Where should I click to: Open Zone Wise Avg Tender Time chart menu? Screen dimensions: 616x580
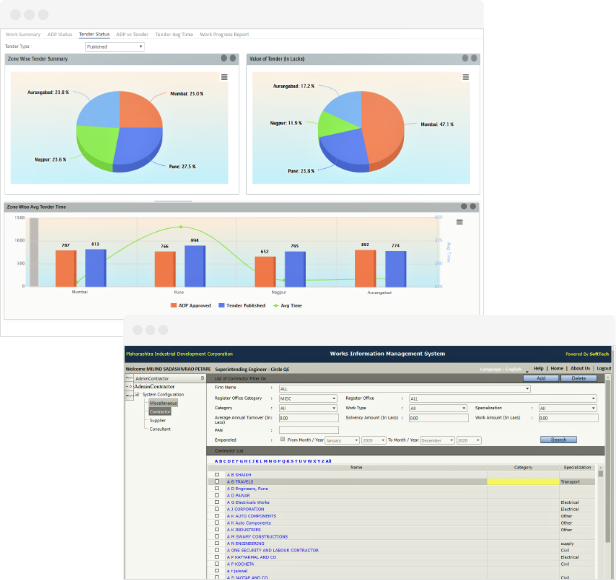(x=459, y=222)
